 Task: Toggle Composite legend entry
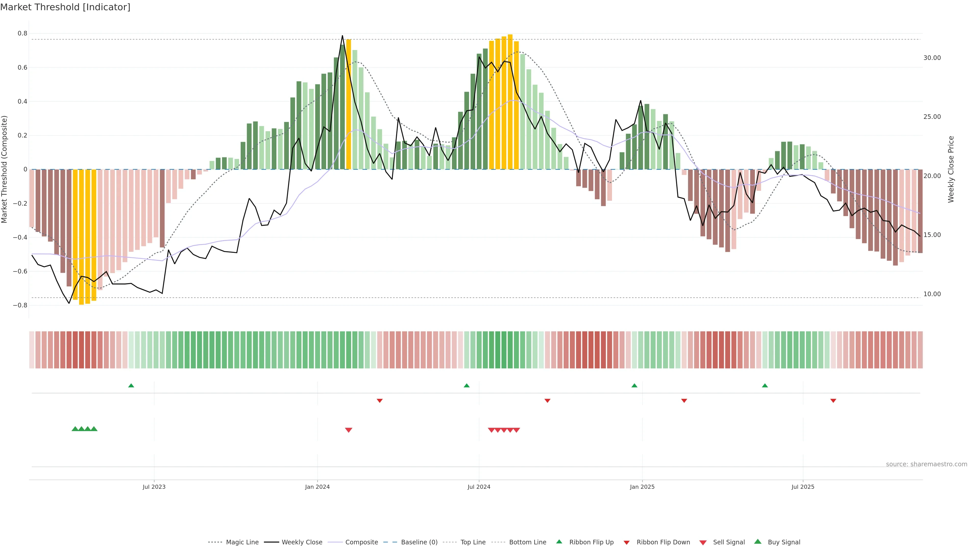pyautogui.click(x=361, y=542)
